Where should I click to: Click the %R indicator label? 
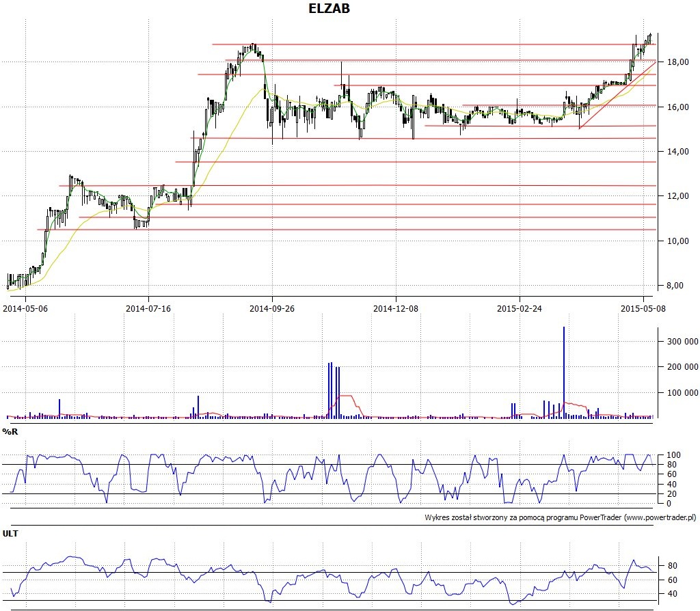point(10,431)
